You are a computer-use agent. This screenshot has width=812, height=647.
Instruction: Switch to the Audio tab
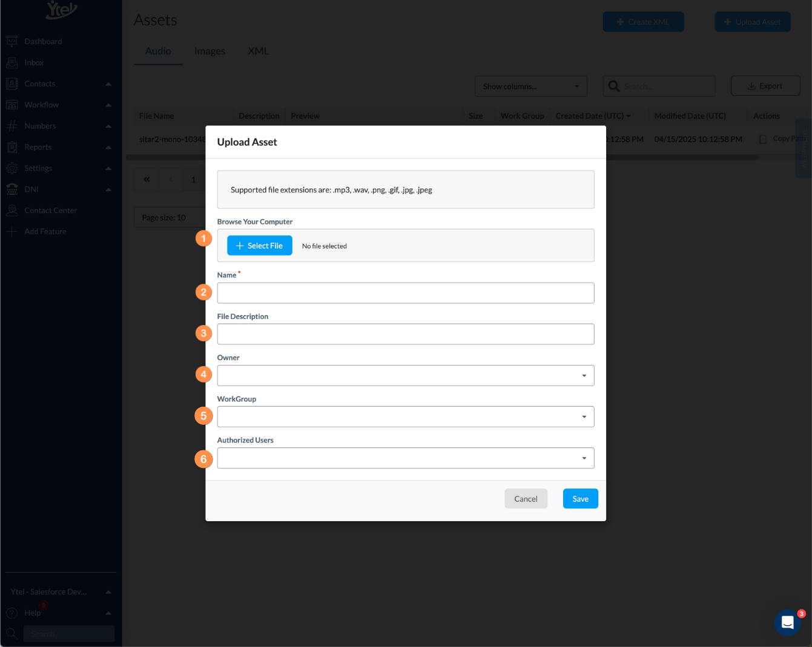pyautogui.click(x=158, y=51)
